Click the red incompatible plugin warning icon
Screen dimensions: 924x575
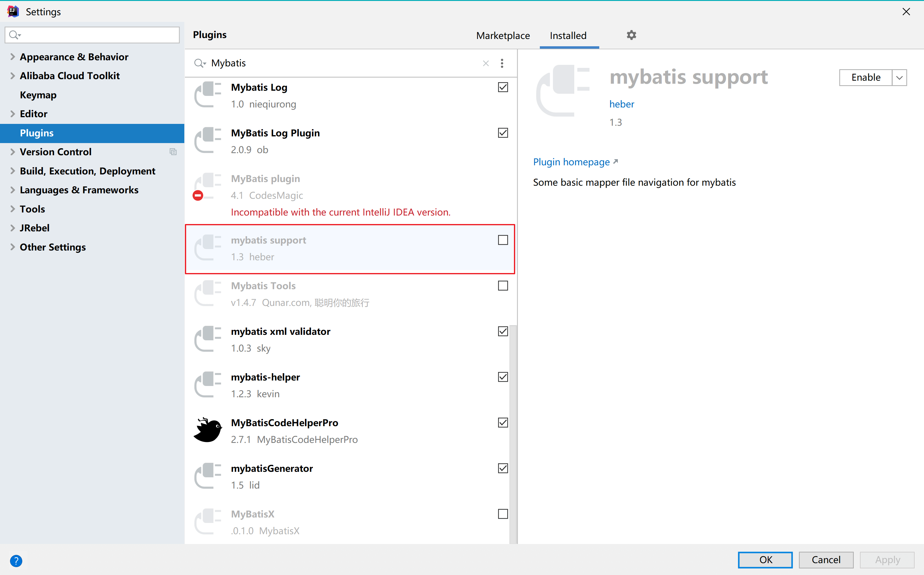tap(198, 195)
